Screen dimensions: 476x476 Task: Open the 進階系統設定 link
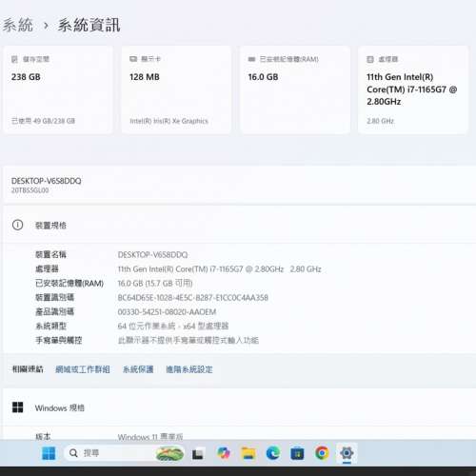coord(189,369)
